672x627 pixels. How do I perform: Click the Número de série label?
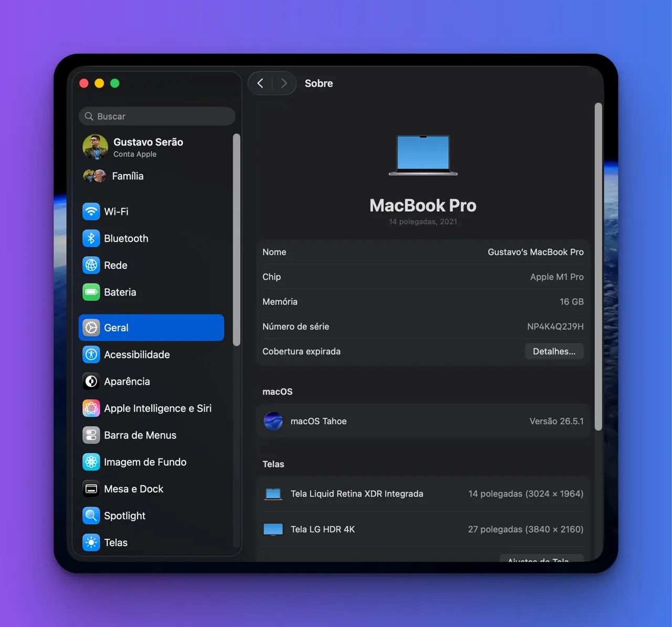point(296,326)
